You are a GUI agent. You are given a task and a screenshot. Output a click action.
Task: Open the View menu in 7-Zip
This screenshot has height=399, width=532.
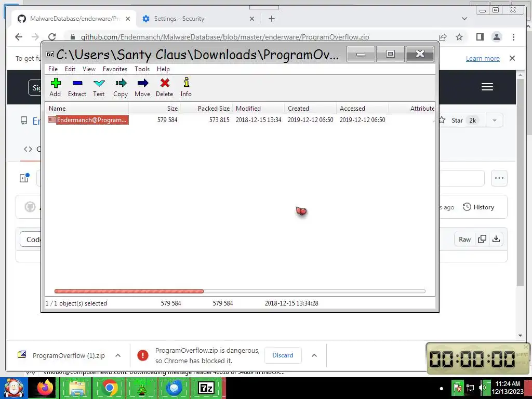coord(89,69)
